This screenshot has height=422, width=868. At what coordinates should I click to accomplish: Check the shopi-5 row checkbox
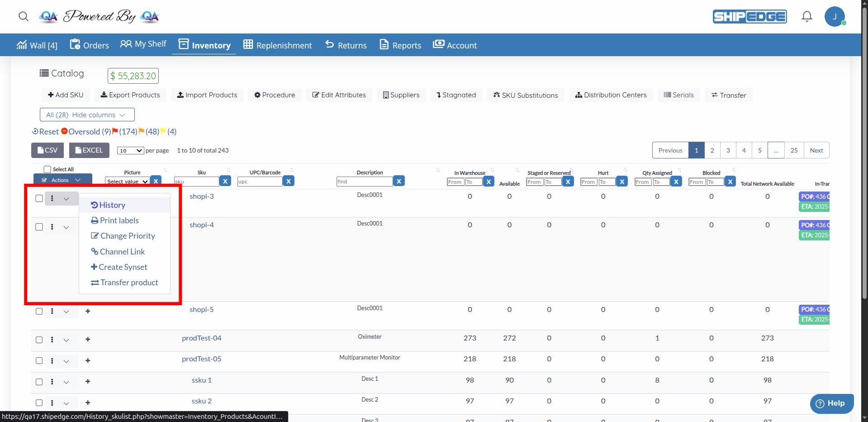[x=39, y=311]
